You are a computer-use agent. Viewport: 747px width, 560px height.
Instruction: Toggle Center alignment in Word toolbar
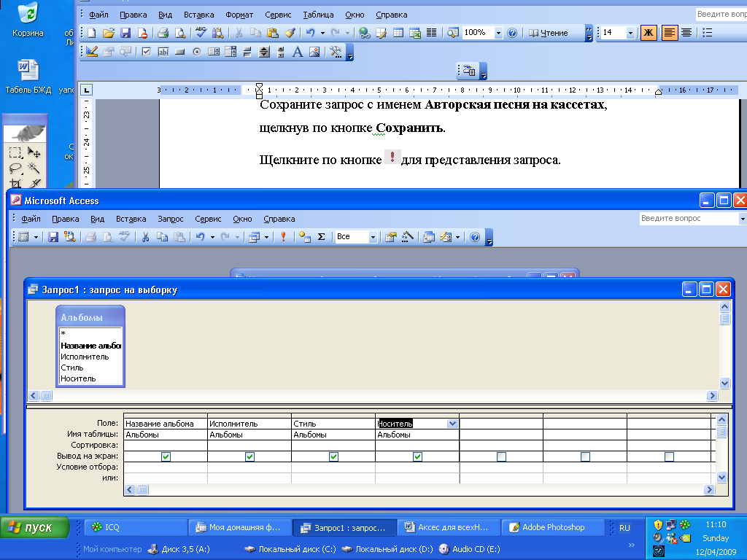[686, 32]
